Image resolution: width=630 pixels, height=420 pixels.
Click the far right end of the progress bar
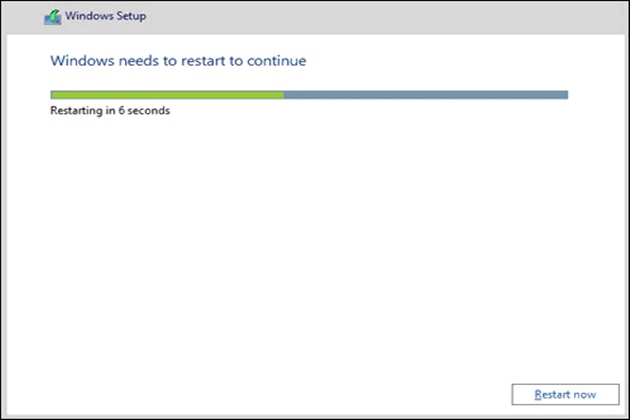coord(566,95)
